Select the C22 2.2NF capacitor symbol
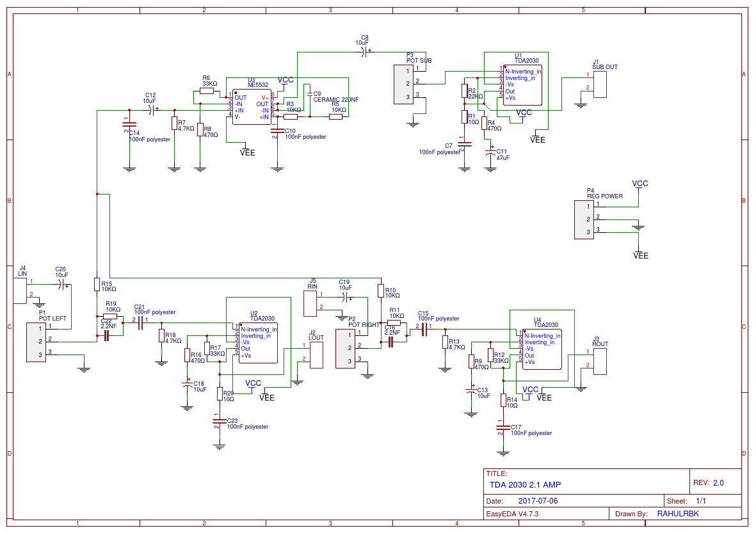 pos(107,336)
